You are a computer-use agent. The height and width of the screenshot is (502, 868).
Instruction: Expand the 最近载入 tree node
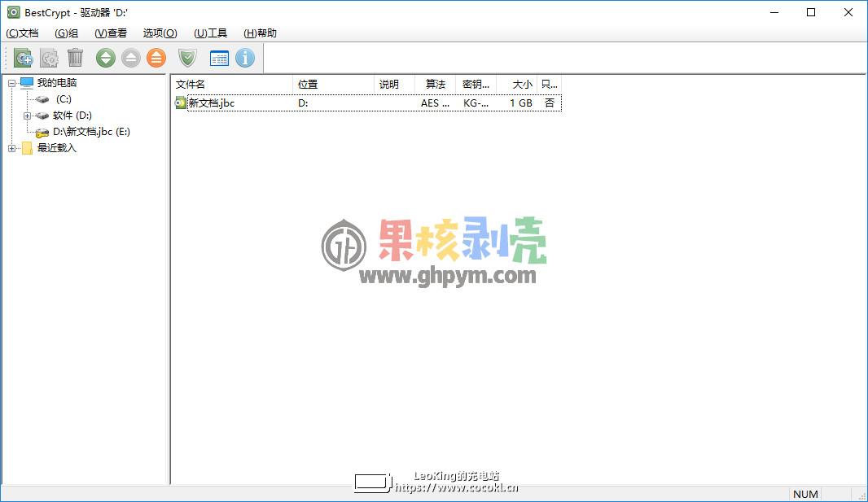pos(11,148)
